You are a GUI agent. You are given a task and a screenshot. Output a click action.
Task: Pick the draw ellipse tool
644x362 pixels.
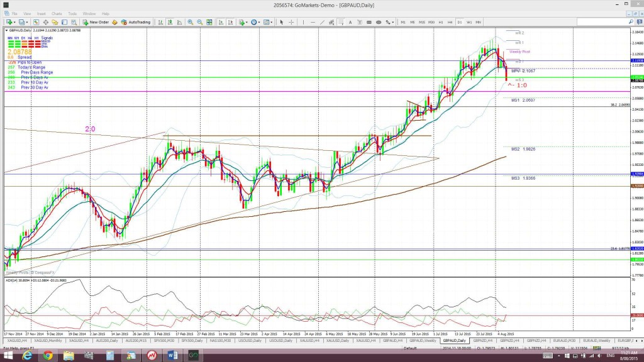[378, 22]
